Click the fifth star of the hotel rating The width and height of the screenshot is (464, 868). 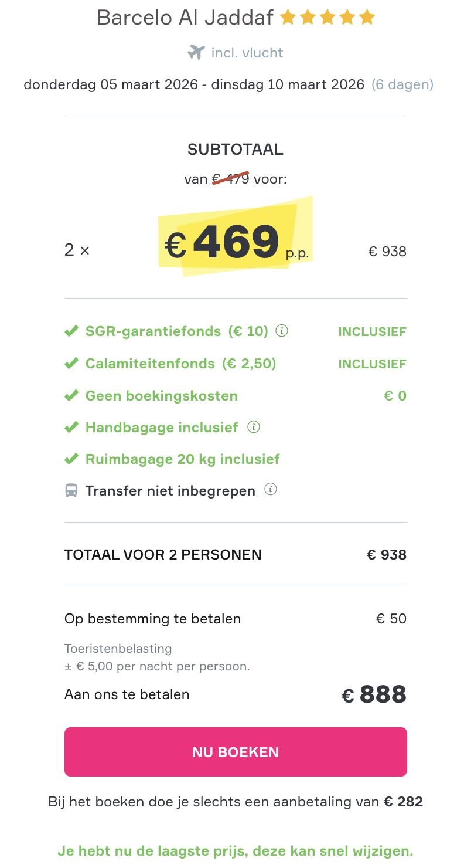367,18
